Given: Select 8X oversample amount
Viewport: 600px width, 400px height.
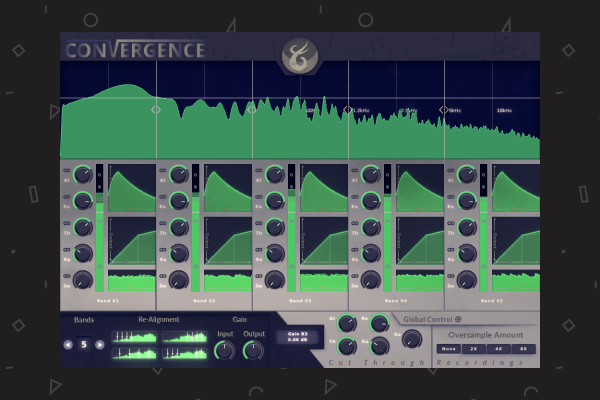Looking at the screenshot, I should coord(523,349).
